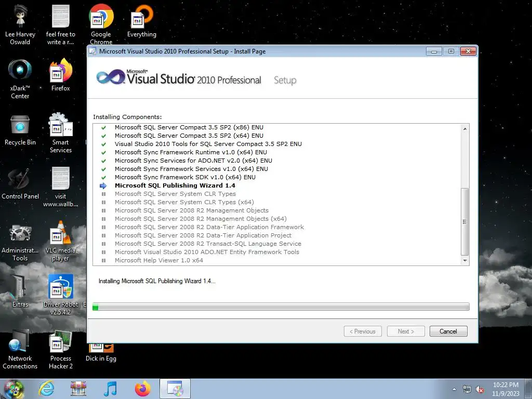Image resolution: width=532 pixels, height=399 pixels.
Task: Click 'Installing Microsoft SQL Publishing Wizard 1.4...' status text
Action: coord(157,281)
